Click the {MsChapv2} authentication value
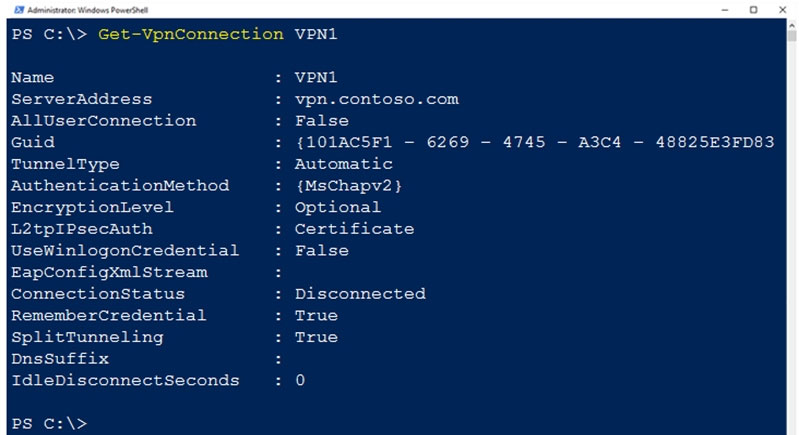Image resolution: width=799 pixels, height=435 pixels. tap(349, 186)
